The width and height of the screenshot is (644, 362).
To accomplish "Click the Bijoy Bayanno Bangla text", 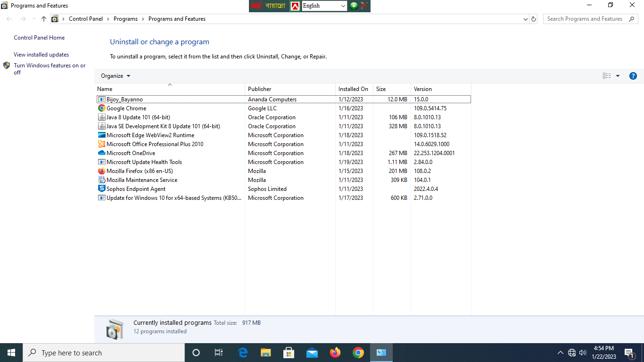I will [276, 6].
